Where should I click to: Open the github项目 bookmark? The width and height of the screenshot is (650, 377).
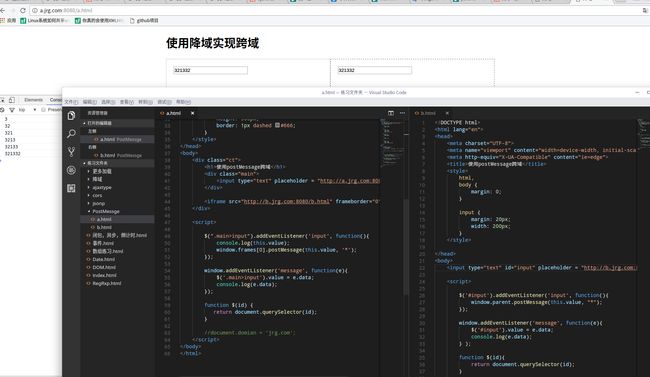144,20
